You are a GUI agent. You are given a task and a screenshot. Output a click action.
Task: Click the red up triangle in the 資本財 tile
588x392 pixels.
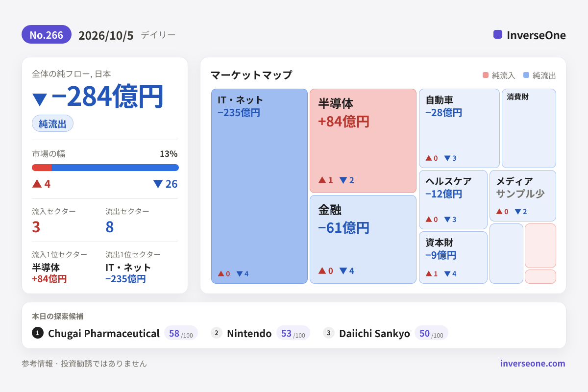pos(429,273)
